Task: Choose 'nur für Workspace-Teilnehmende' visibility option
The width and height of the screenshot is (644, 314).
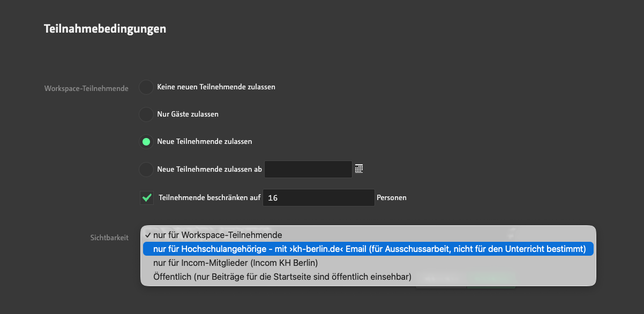Action: (368, 235)
